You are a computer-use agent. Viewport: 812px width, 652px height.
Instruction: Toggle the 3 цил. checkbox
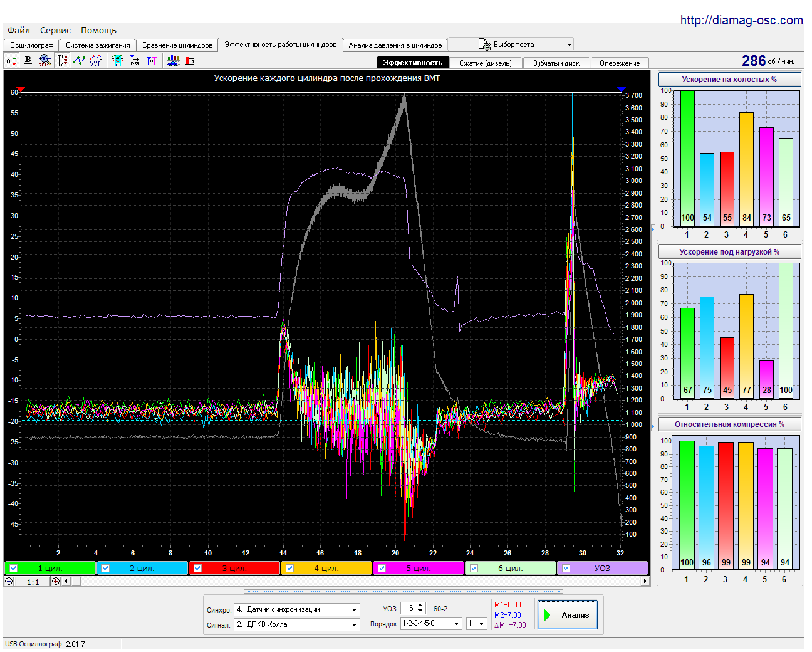coord(198,569)
